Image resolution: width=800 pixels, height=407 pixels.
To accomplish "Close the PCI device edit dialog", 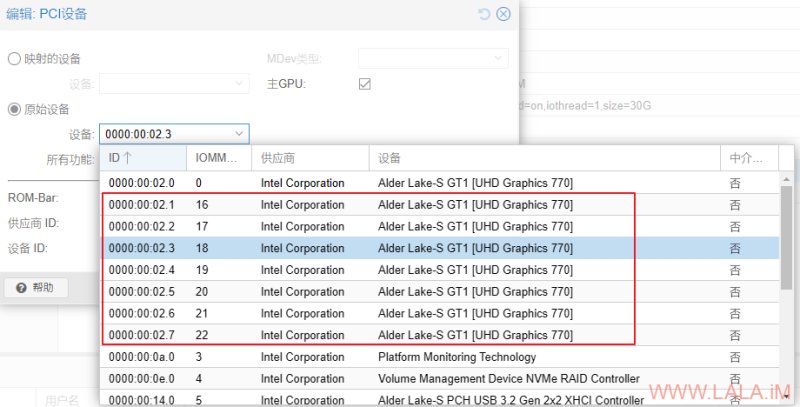I will (503, 14).
